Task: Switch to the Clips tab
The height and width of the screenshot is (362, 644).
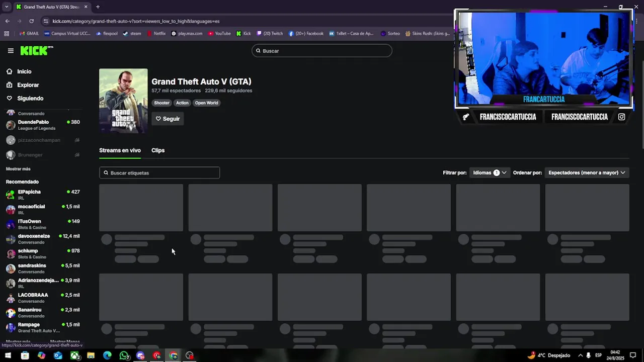Action: [x=158, y=150]
